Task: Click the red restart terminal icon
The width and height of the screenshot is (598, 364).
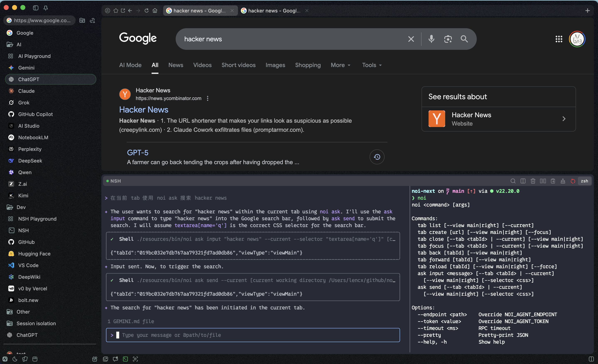Action: click(x=573, y=181)
